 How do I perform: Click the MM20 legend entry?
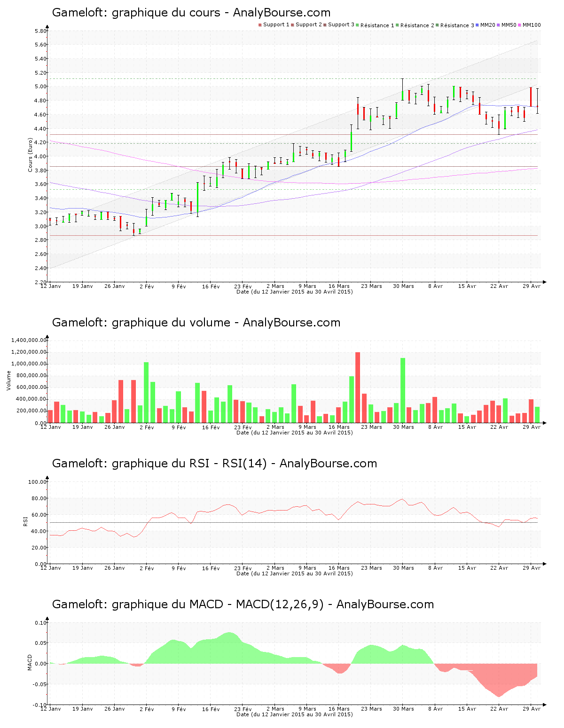(x=486, y=25)
